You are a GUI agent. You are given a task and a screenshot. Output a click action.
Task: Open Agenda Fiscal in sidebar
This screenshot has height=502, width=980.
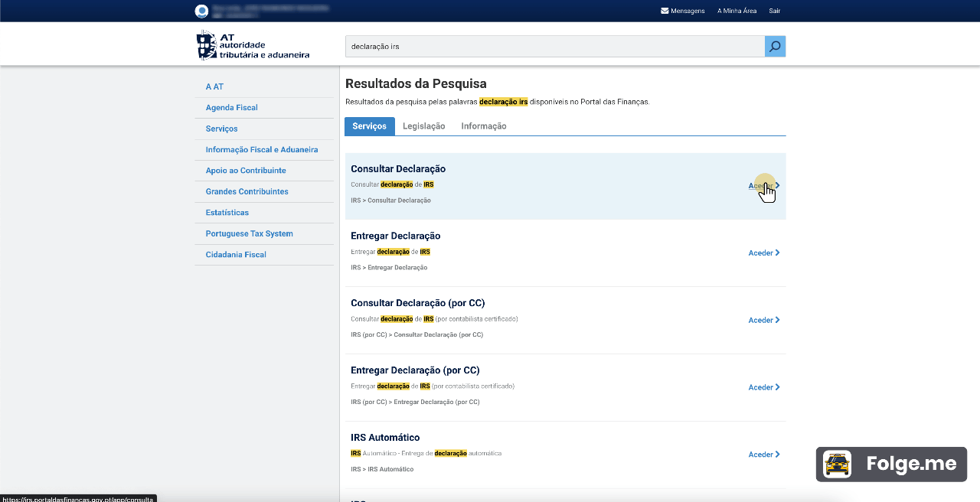231,108
